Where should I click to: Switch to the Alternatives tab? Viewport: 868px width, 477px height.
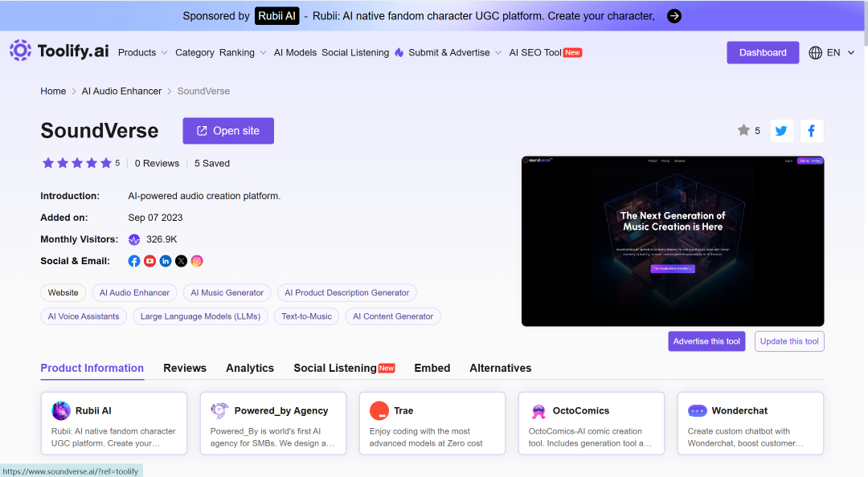501,368
